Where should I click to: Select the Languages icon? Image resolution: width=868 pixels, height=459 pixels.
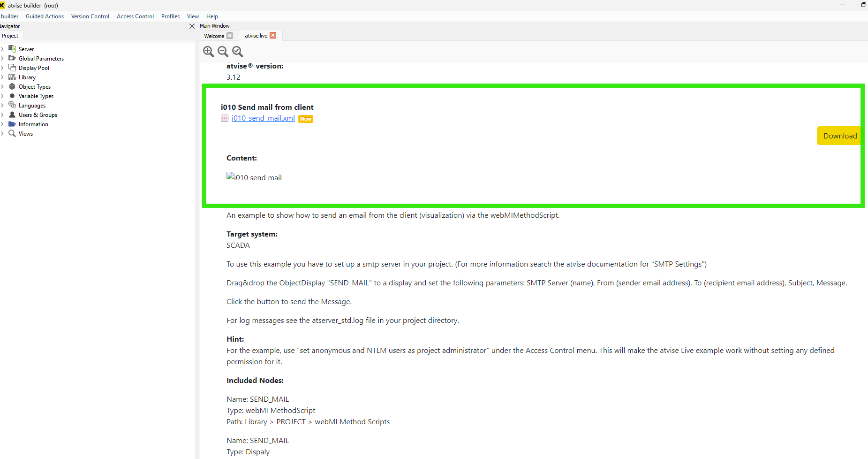12,105
